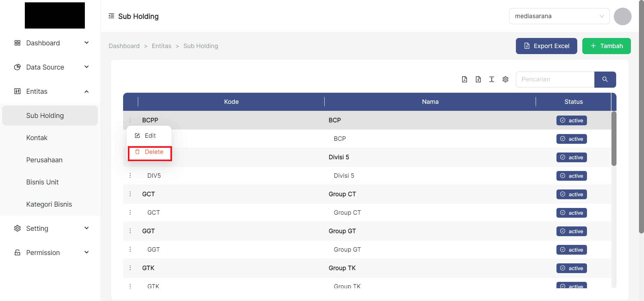Open table settings via the gear icon

pyautogui.click(x=505, y=79)
